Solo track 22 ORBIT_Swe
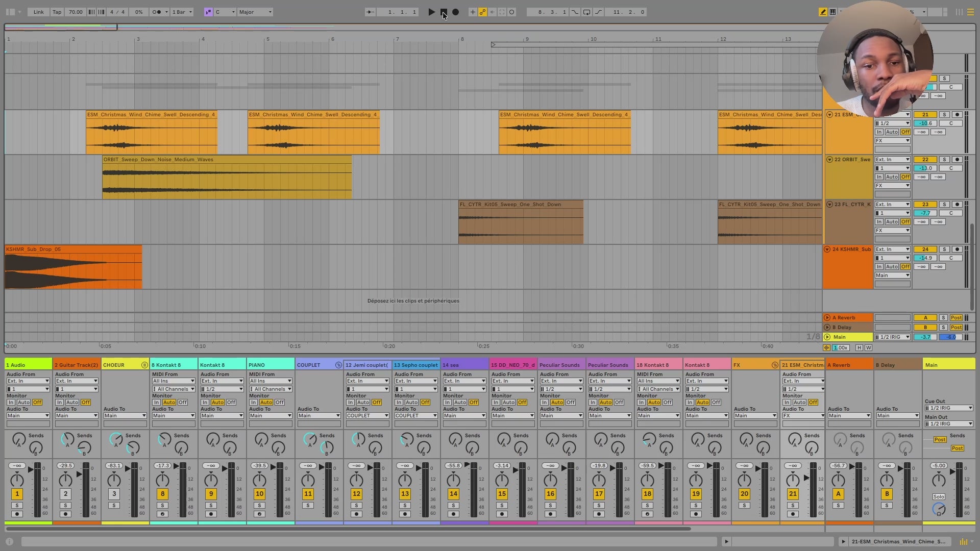Image resolution: width=980 pixels, height=551 pixels. pos(944,160)
